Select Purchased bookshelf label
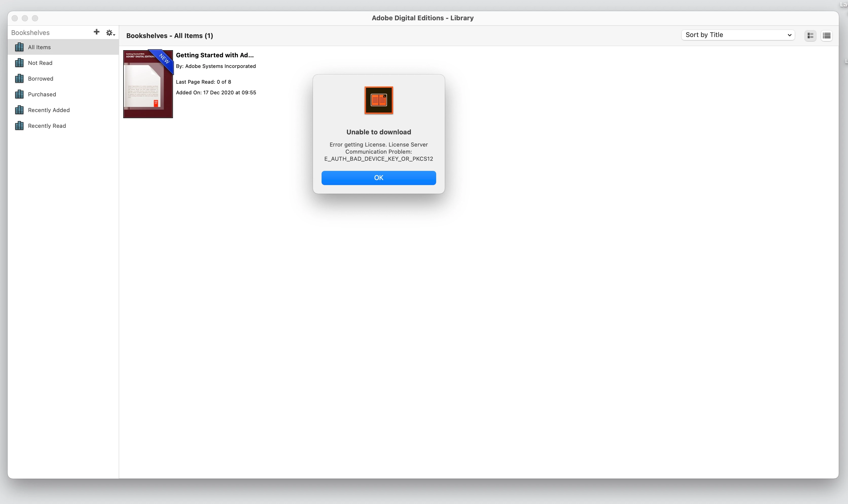The image size is (848, 504). tap(42, 94)
